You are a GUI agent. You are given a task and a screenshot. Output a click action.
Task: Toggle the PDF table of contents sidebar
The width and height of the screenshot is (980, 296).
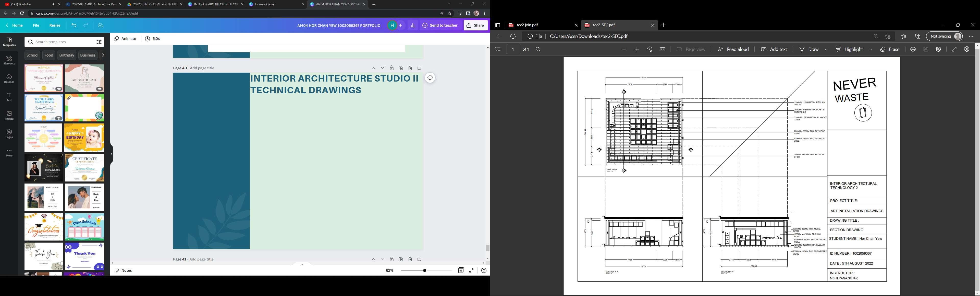tap(498, 50)
